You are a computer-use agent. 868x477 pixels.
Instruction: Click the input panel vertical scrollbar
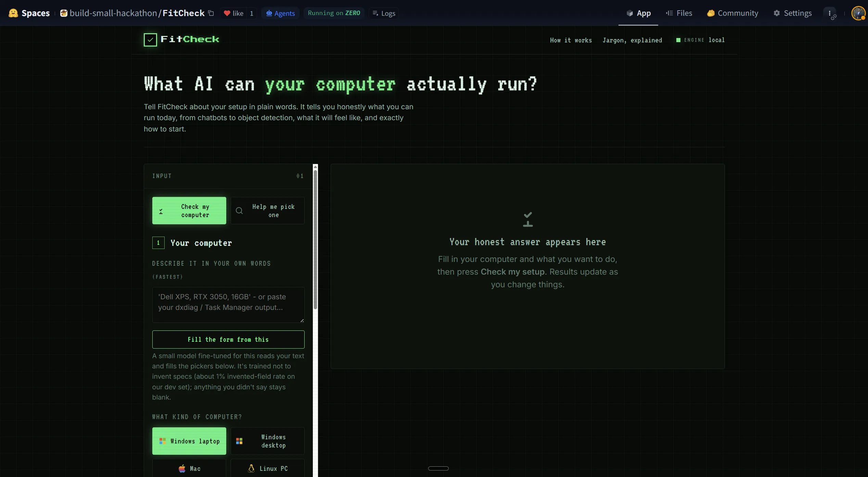tap(315, 240)
